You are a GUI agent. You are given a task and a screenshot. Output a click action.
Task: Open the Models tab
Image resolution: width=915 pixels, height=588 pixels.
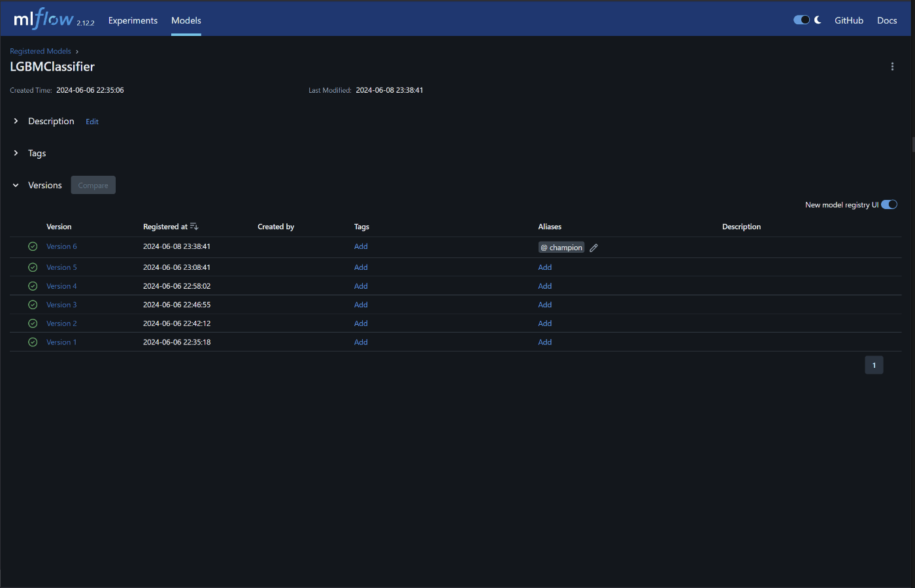tap(186, 20)
